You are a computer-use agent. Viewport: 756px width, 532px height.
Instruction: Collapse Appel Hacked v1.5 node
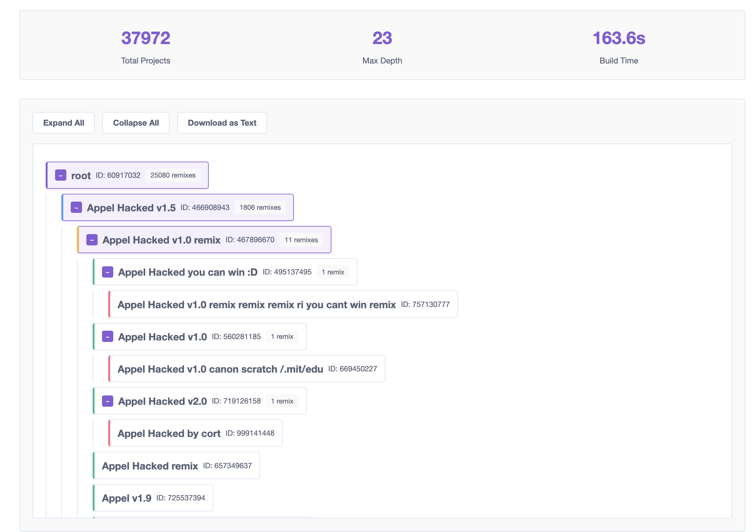(x=76, y=208)
